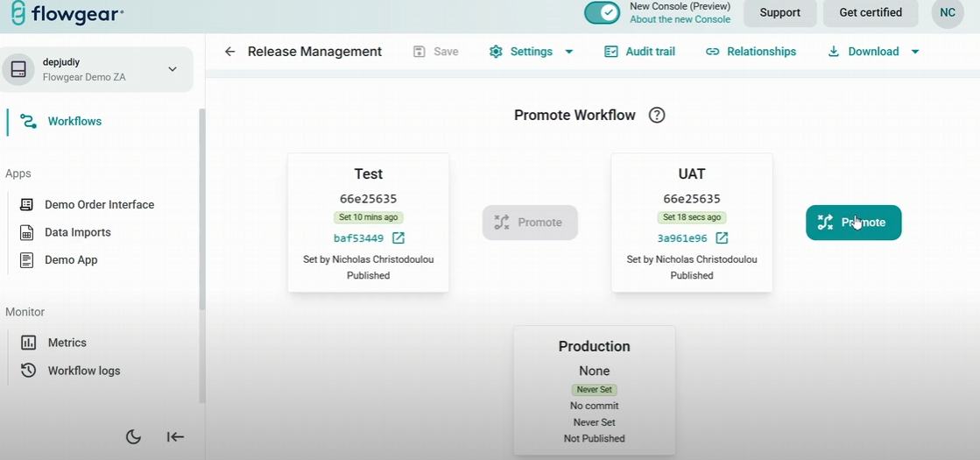
Task: Click the Never Set green badge
Action: pyautogui.click(x=595, y=389)
